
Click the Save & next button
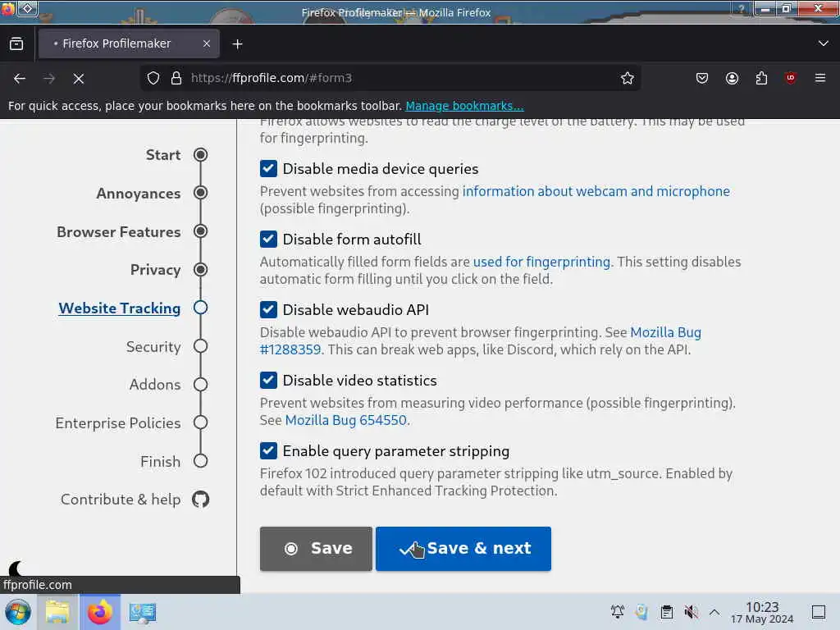[463, 549]
